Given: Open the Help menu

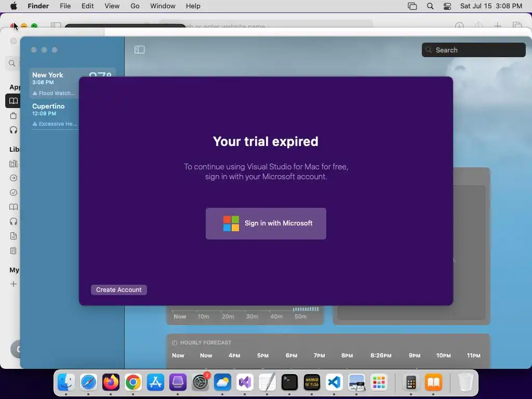Looking at the screenshot, I should pyautogui.click(x=193, y=6).
